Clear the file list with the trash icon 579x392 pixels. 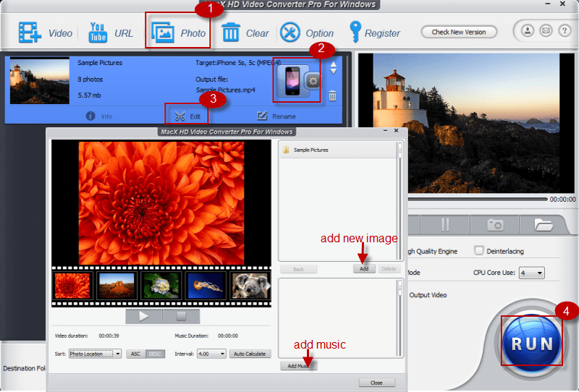tap(245, 33)
